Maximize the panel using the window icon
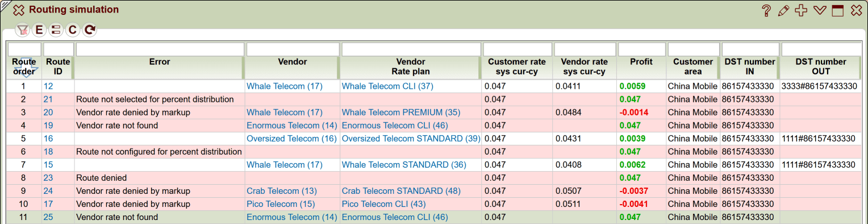 click(x=838, y=10)
